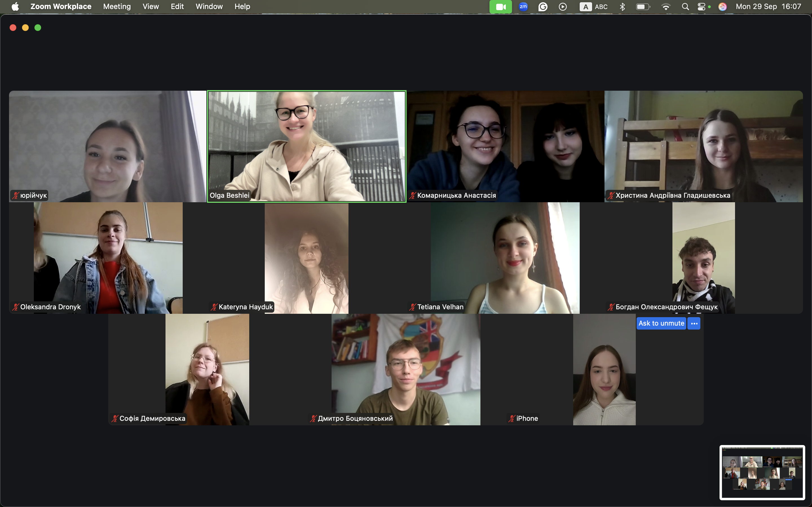Click the floating screenshot preview thumbnail

tap(762, 472)
